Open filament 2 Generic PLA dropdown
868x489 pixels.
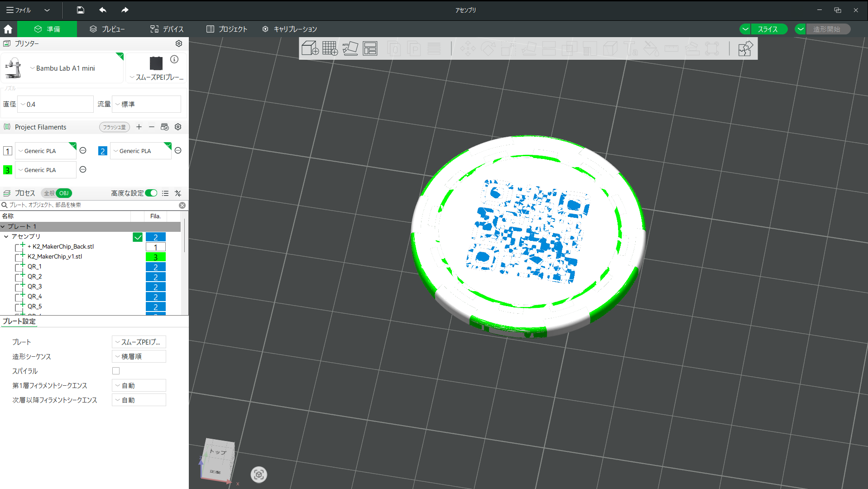[x=141, y=151]
